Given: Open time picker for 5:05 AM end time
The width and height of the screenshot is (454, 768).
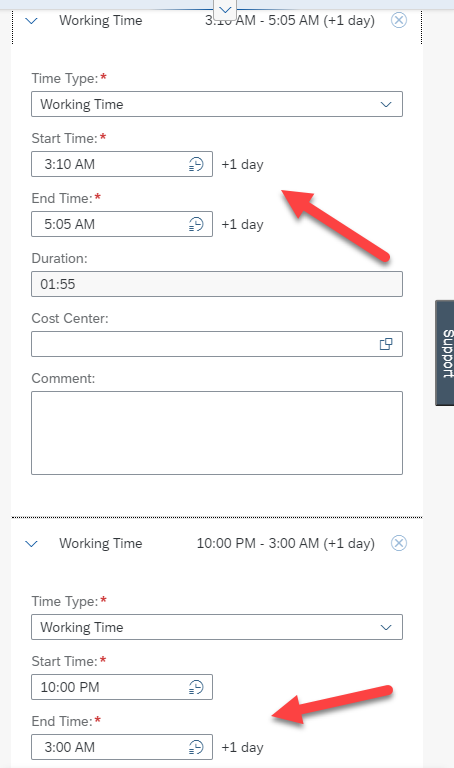Looking at the screenshot, I should coord(196,224).
